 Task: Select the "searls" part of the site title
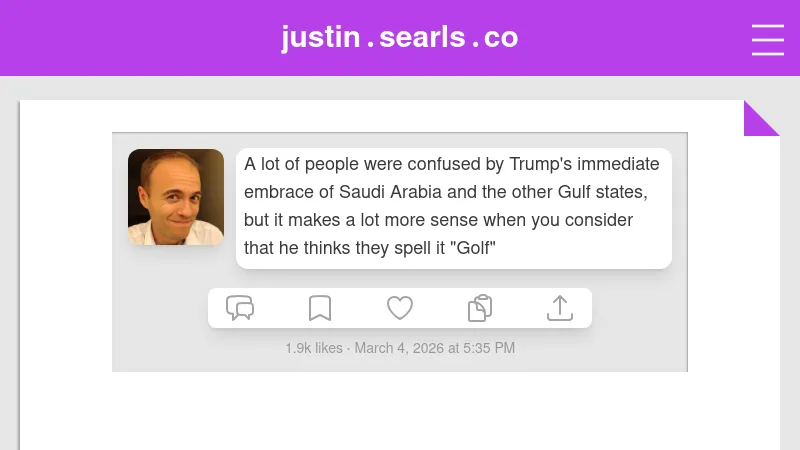pos(422,38)
